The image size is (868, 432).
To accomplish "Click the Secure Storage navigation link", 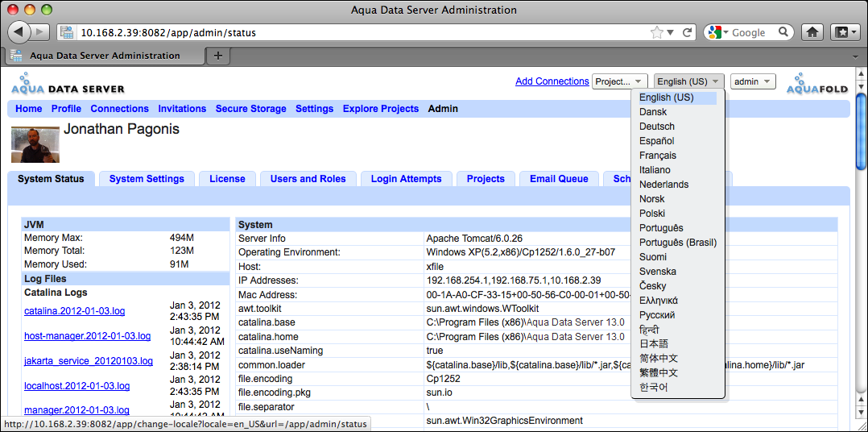I will point(250,109).
